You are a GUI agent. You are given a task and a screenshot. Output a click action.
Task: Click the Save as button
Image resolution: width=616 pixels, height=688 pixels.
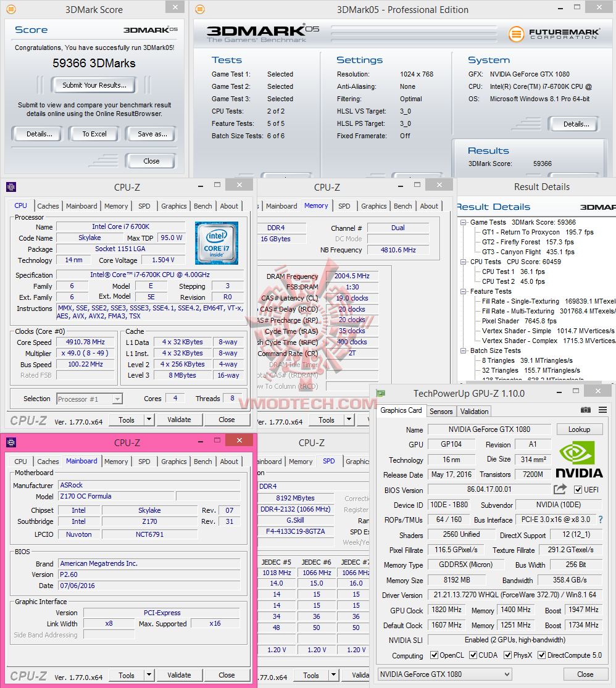(x=152, y=134)
